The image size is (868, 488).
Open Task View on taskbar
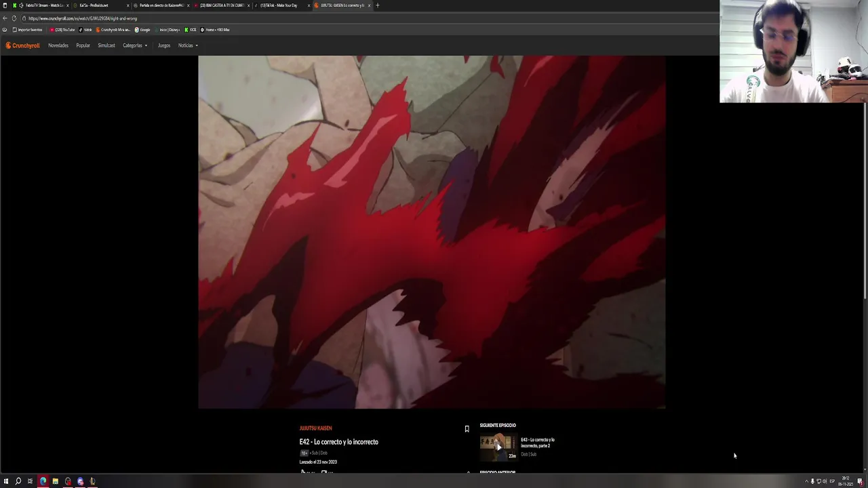pos(30,482)
